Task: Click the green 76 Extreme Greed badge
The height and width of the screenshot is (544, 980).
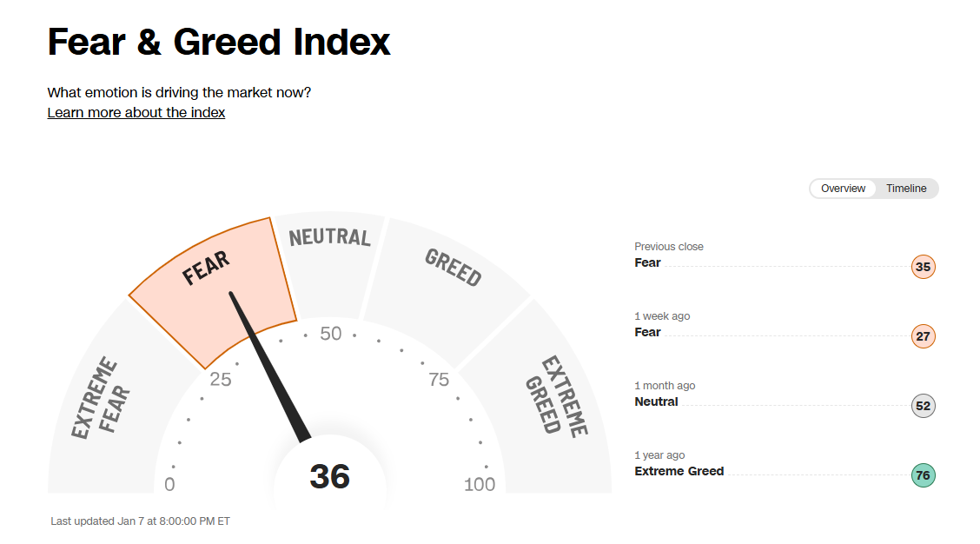Action: tap(924, 475)
